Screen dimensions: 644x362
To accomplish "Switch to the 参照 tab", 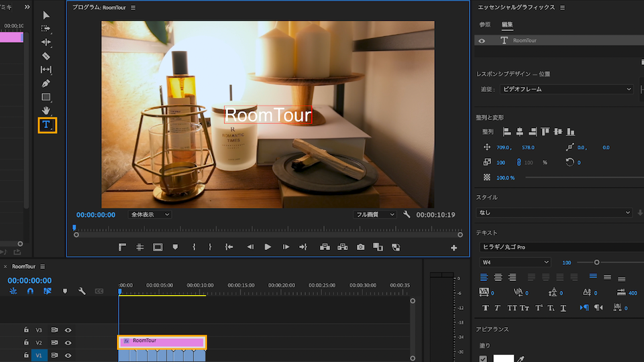I will pyautogui.click(x=484, y=25).
